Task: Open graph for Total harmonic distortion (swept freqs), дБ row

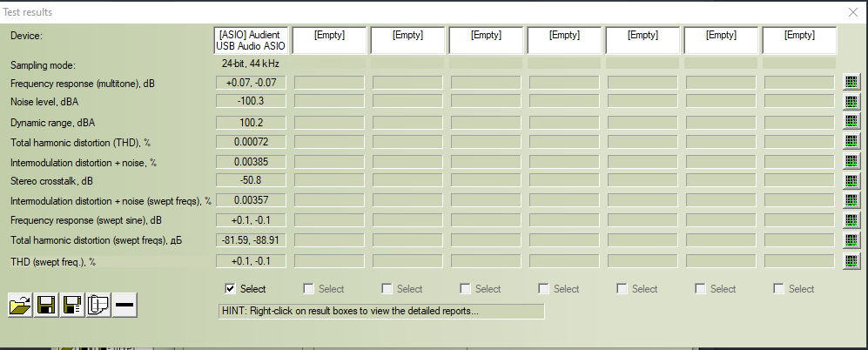Action: (x=851, y=240)
